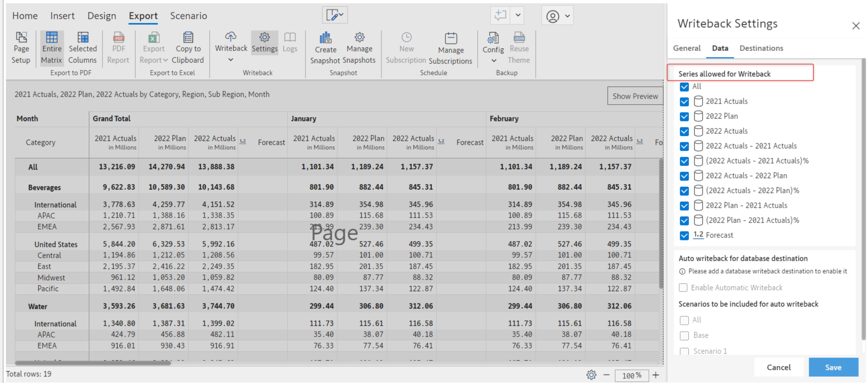
Task: Expand the Writeback dropdown arrow
Action: [231, 60]
